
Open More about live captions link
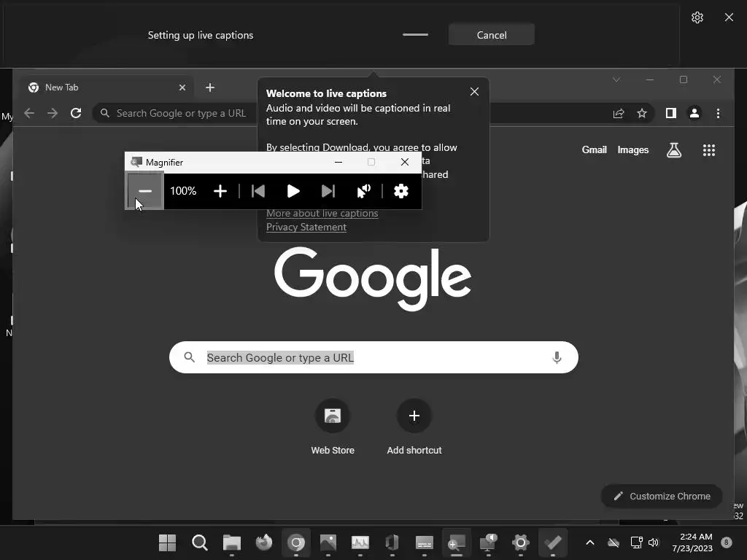tap(322, 214)
